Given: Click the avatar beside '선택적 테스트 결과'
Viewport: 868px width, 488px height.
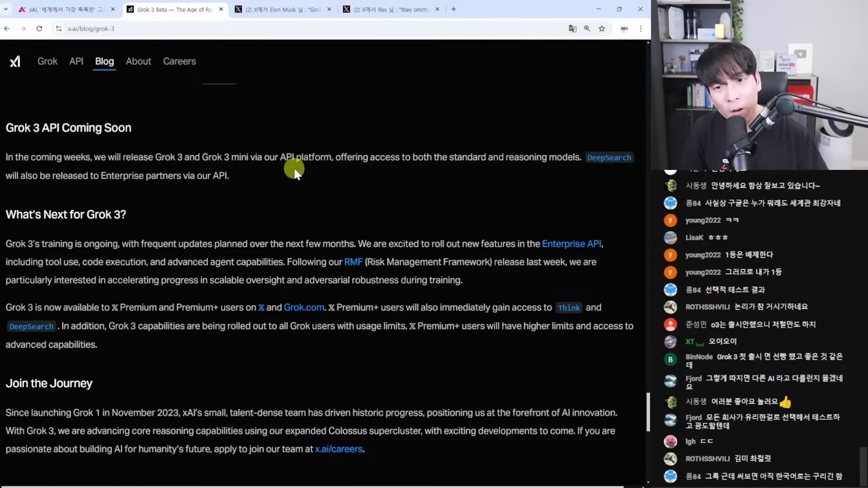Looking at the screenshot, I should tap(670, 290).
